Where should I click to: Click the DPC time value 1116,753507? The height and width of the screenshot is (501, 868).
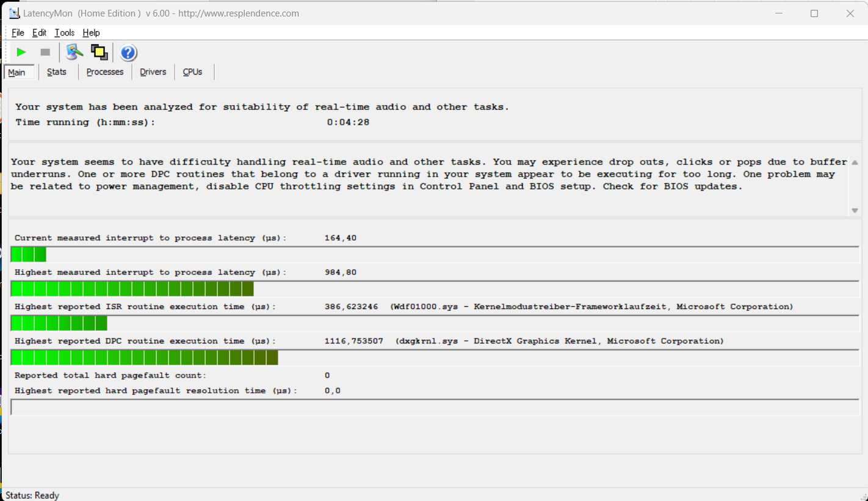coord(354,341)
